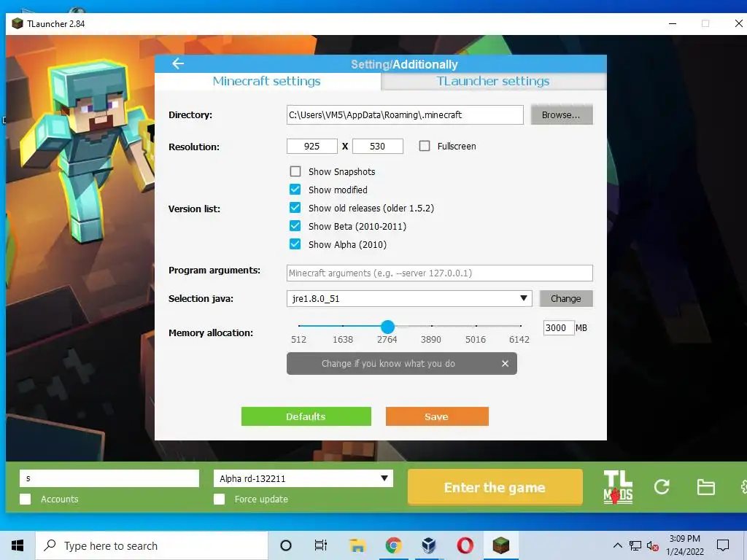Open Windows Start menu
747x560 pixels.
[x=18, y=545]
